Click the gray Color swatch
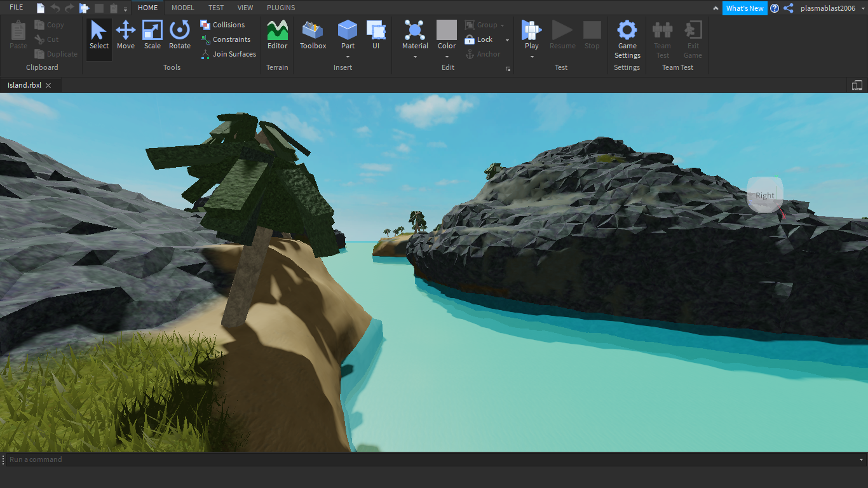 tap(447, 30)
